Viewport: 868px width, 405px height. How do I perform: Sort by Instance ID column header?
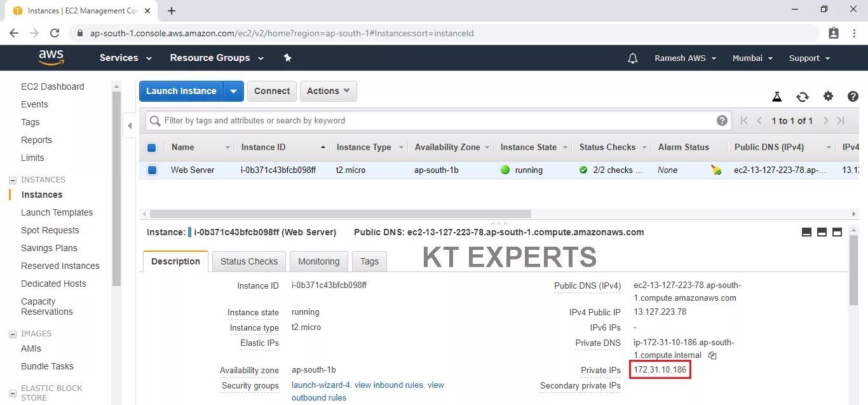point(282,148)
